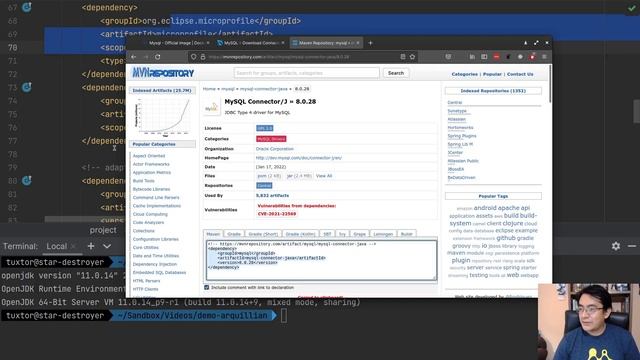This screenshot has height=360, width=640.
Task: Click the browser URL address bar
Action: click(302, 57)
